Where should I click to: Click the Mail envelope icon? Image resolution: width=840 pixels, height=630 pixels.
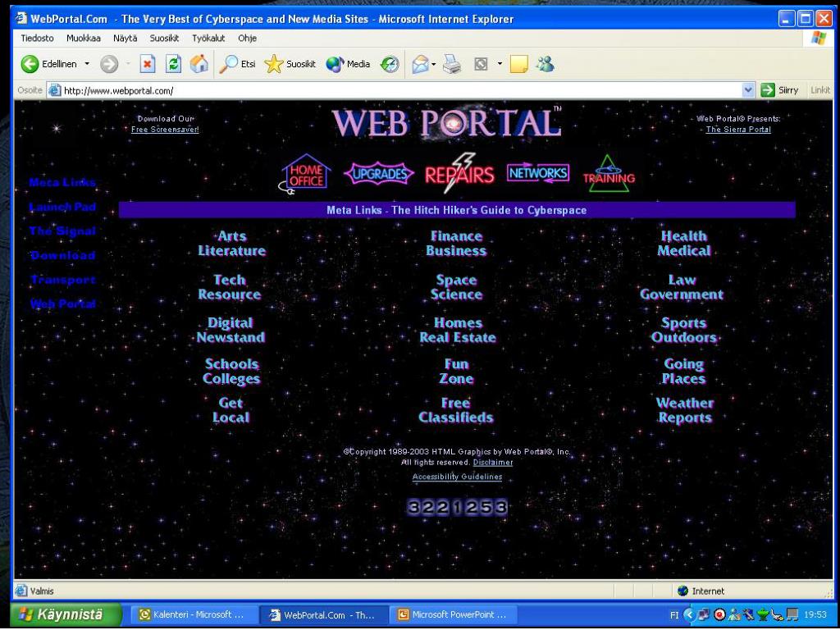pos(420,64)
